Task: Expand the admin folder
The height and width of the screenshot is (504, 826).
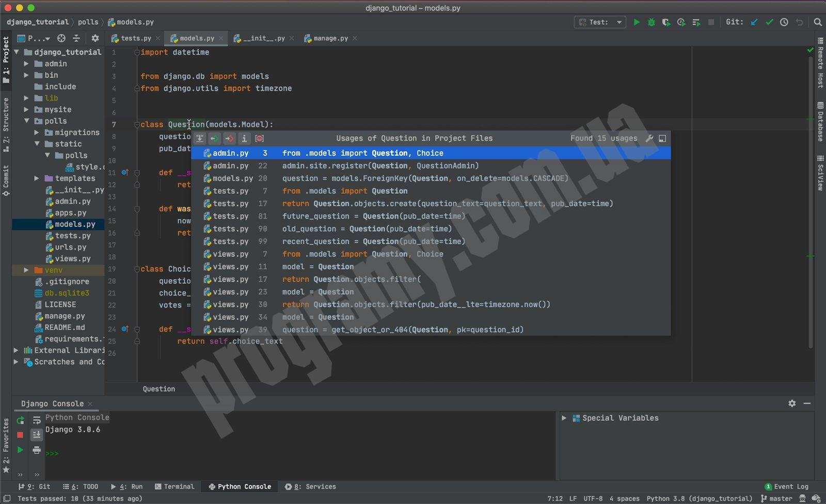Action: 26,63
